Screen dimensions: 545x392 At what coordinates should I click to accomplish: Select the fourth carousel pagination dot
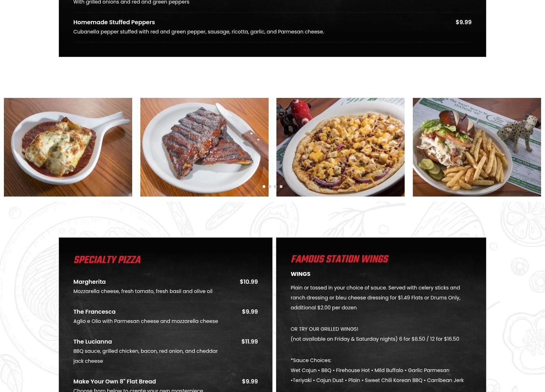click(x=281, y=187)
